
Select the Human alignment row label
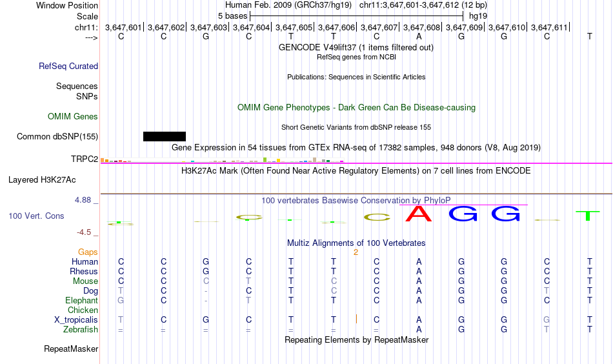[x=85, y=261]
